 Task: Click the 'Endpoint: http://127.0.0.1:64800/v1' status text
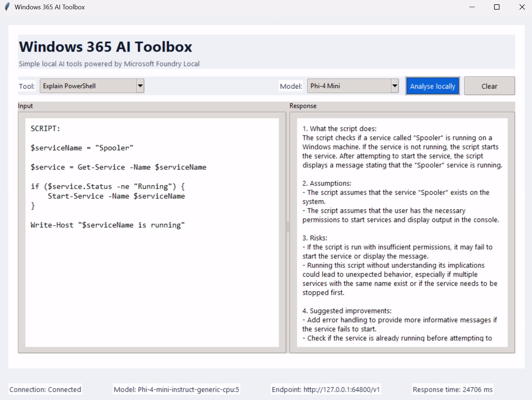(326, 389)
